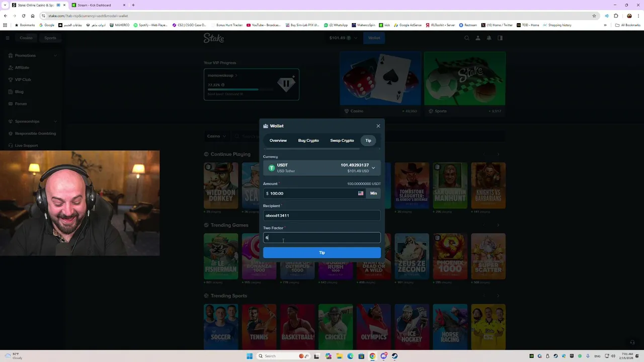Open the Le Fisherman game thumbnail
Image resolution: width=644 pixels, height=362 pixels.
pos(221,256)
